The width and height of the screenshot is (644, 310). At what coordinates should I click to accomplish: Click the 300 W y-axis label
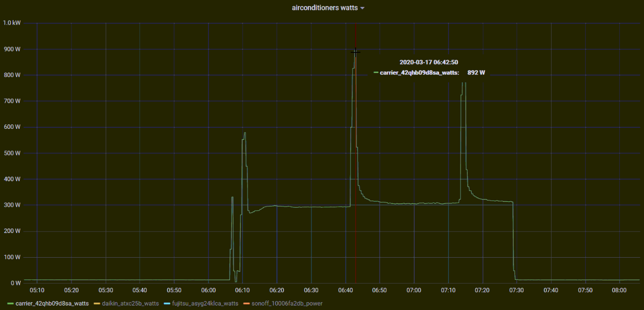coord(12,205)
